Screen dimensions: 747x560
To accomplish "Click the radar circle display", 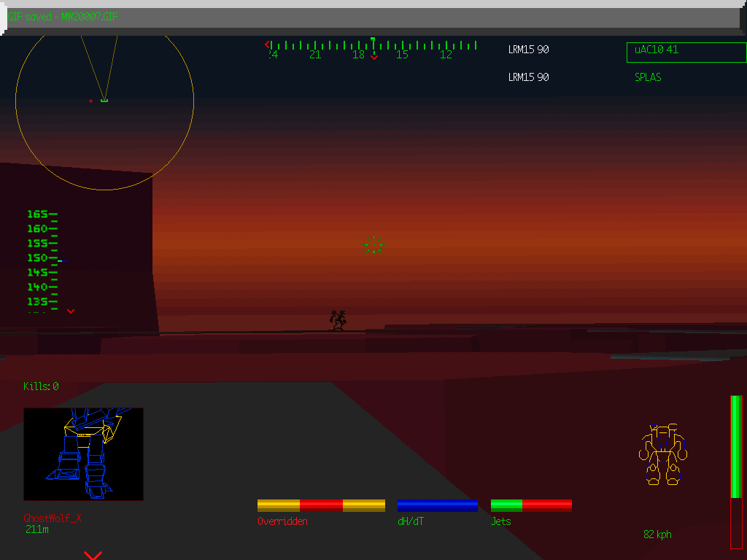I will tap(104, 102).
